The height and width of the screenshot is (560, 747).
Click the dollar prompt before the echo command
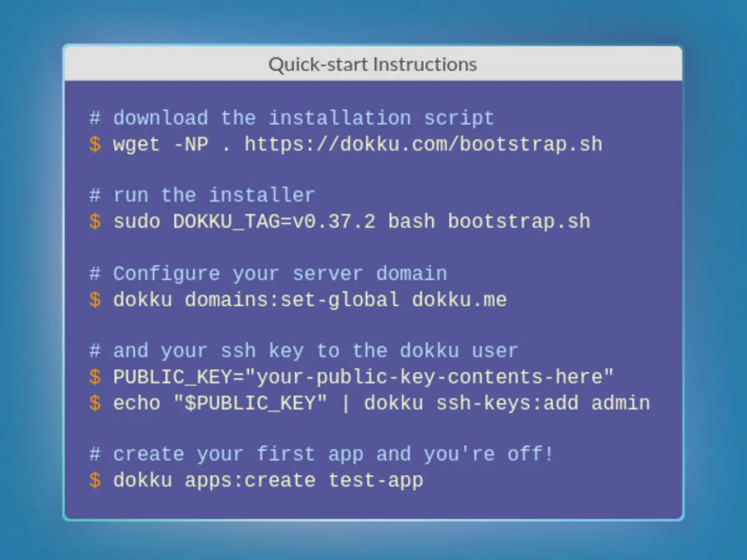[x=95, y=403]
